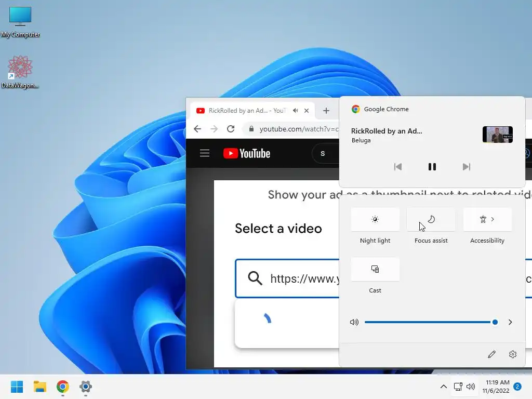532x399 pixels.
Task: Open the Windows Start menu
Action: tap(17, 387)
